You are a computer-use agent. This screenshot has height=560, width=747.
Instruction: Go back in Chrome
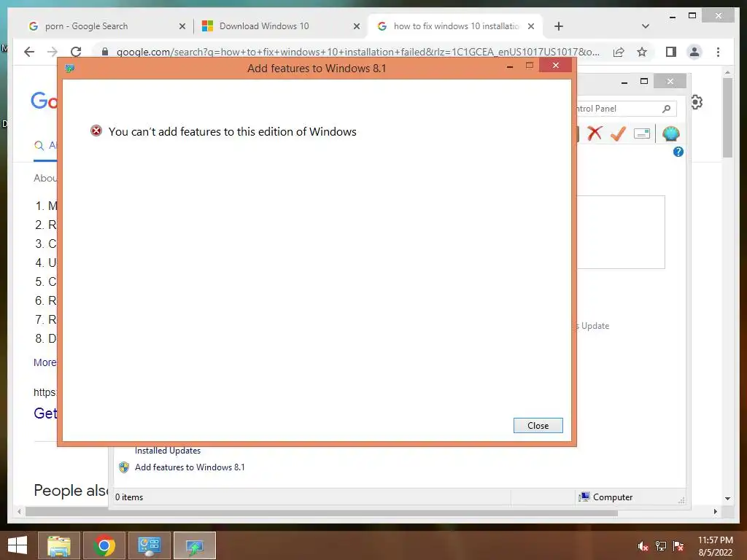click(29, 52)
